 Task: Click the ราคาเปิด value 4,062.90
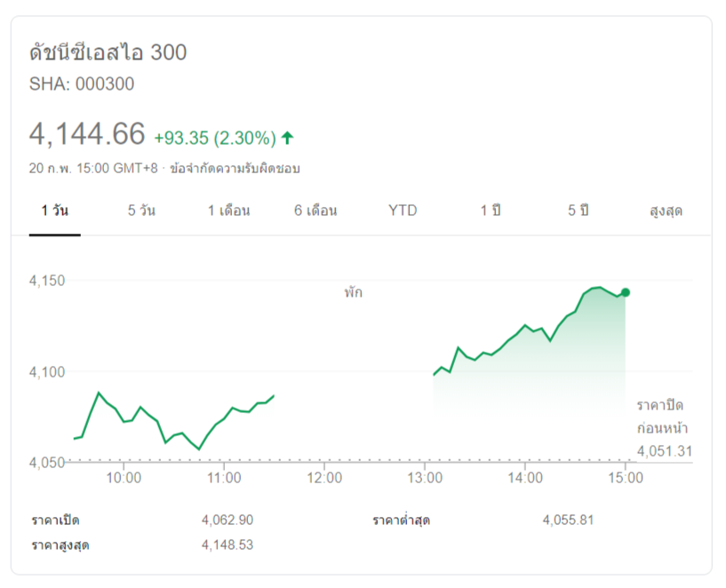227,520
